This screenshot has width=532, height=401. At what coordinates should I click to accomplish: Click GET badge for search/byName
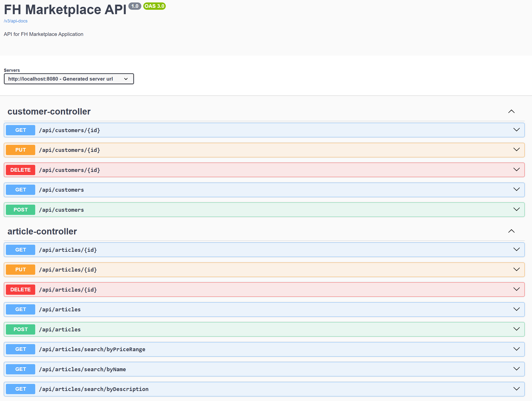point(21,369)
